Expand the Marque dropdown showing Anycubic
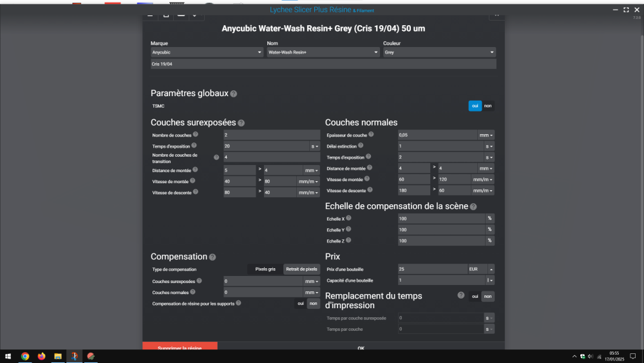The width and height of the screenshot is (644, 363). [x=207, y=52]
